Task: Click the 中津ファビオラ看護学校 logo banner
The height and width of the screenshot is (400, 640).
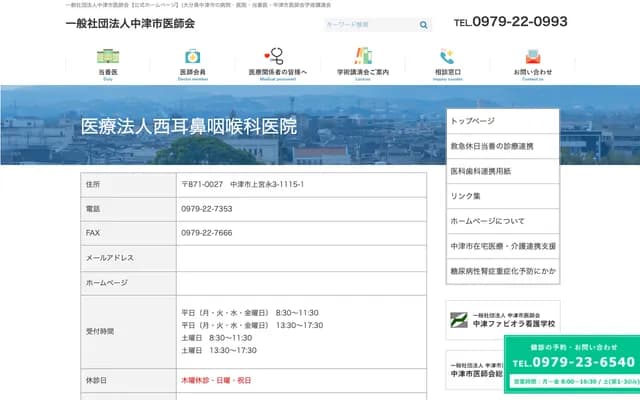Action: pyautogui.click(x=502, y=320)
